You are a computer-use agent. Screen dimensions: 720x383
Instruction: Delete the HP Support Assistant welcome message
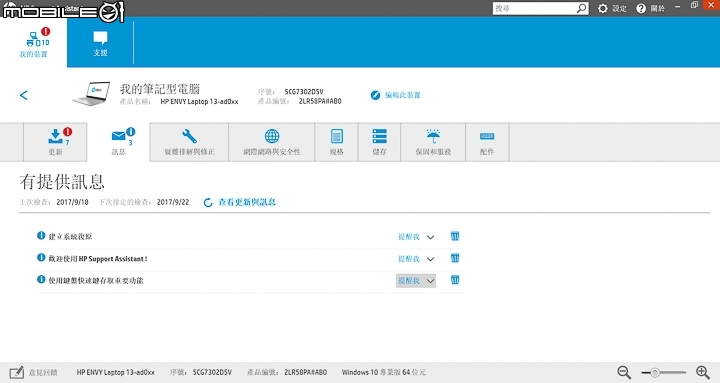click(455, 258)
